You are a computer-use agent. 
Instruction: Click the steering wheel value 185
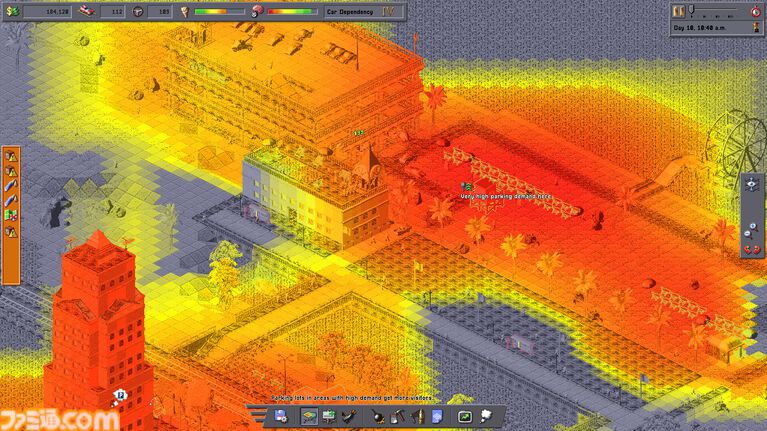[164, 12]
